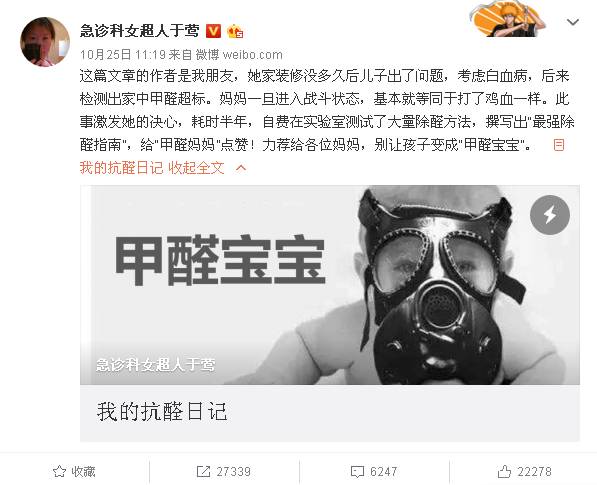This screenshot has width=597, height=485.
Task: Open the 甲醛宝宝 article cover image
Action: pos(330,285)
